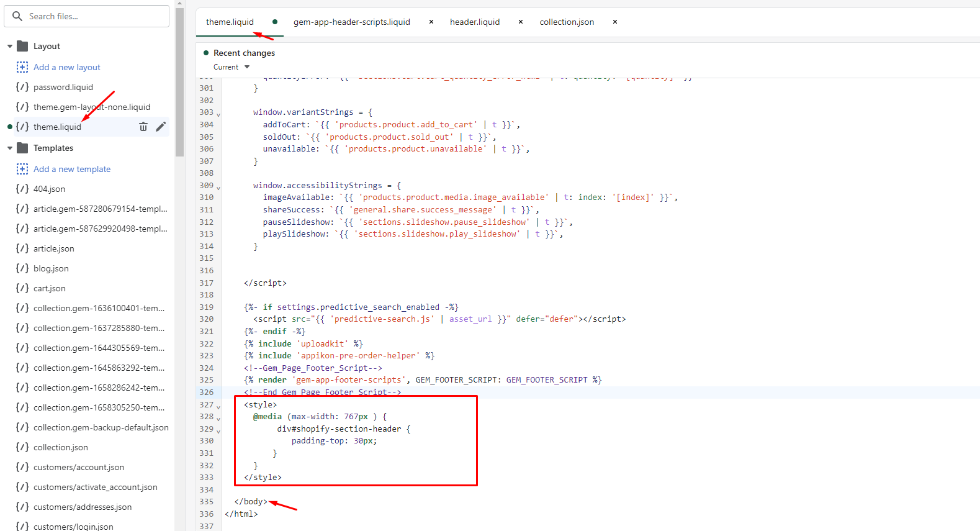Open blog.json template

point(51,268)
